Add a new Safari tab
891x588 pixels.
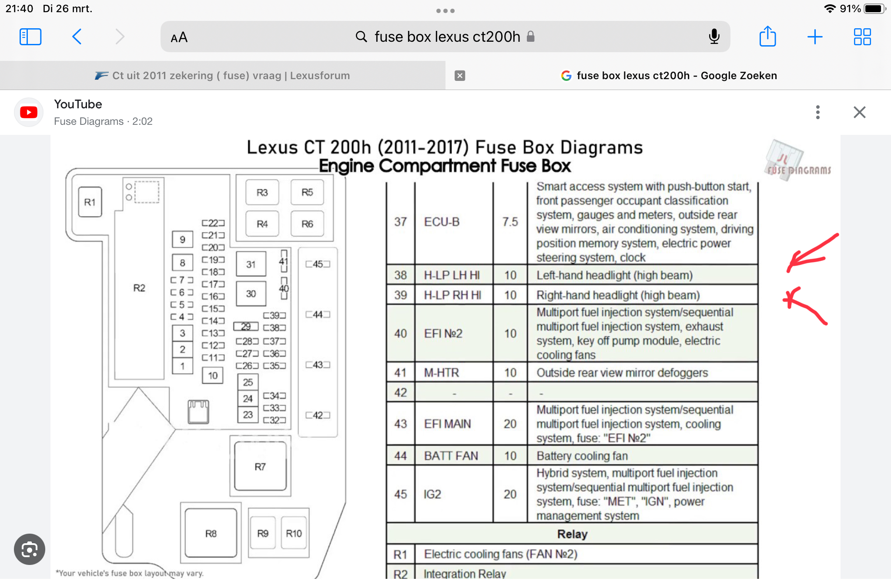pos(815,37)
